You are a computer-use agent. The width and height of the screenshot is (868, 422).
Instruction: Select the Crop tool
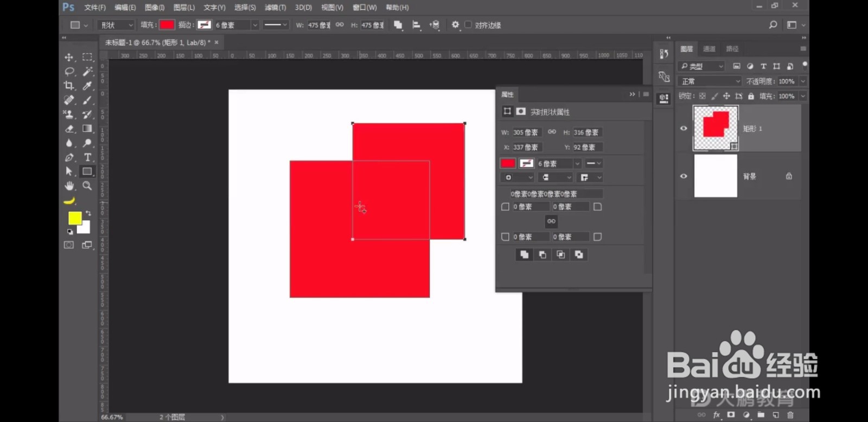pyautogui.click(x=69, y=85)
